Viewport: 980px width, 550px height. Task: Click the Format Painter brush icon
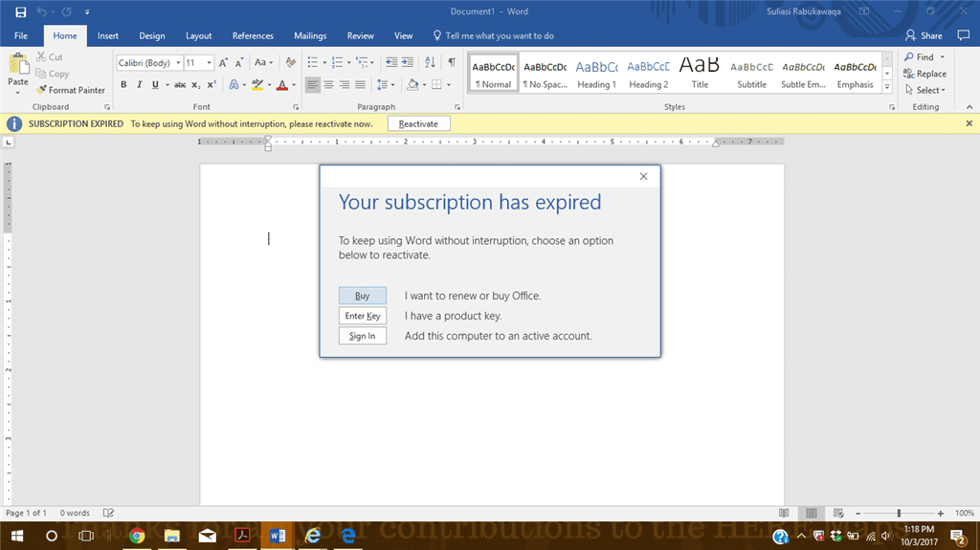pyautogui.click(x=41, y=90)
